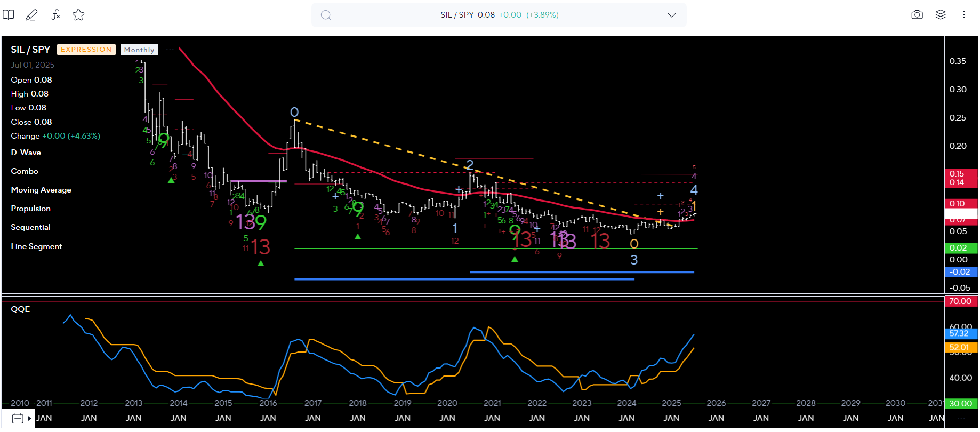The height and width of the screenshot is (432, 980).
Task: Toggle the Sequential indicator label
Action: [x=30, y=227]
